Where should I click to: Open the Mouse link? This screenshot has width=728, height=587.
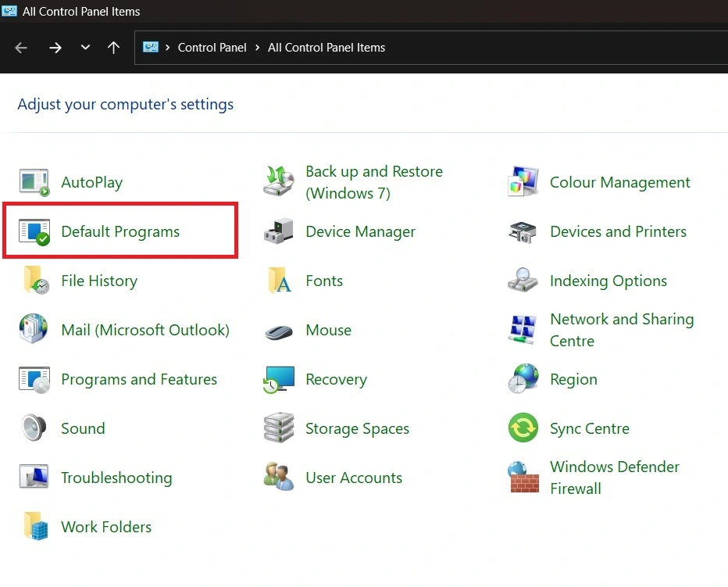pyautogui.click(x=328, y=330)
